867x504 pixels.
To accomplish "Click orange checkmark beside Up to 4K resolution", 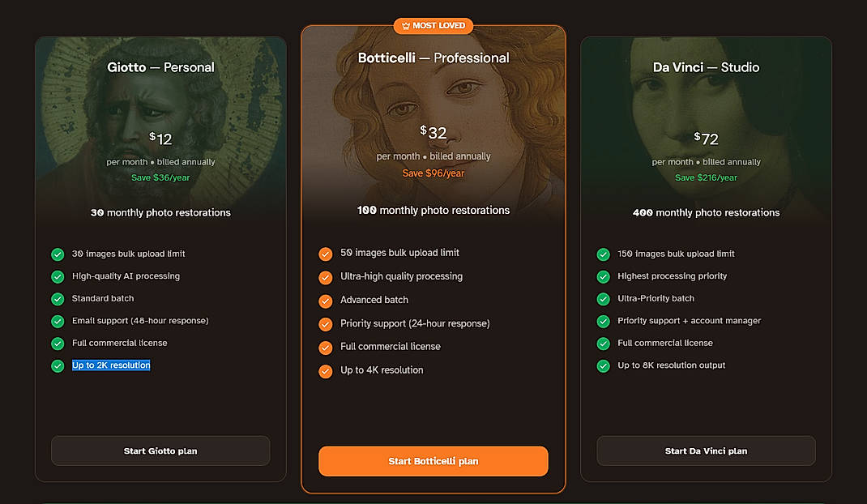I will [x=325, y=371].
